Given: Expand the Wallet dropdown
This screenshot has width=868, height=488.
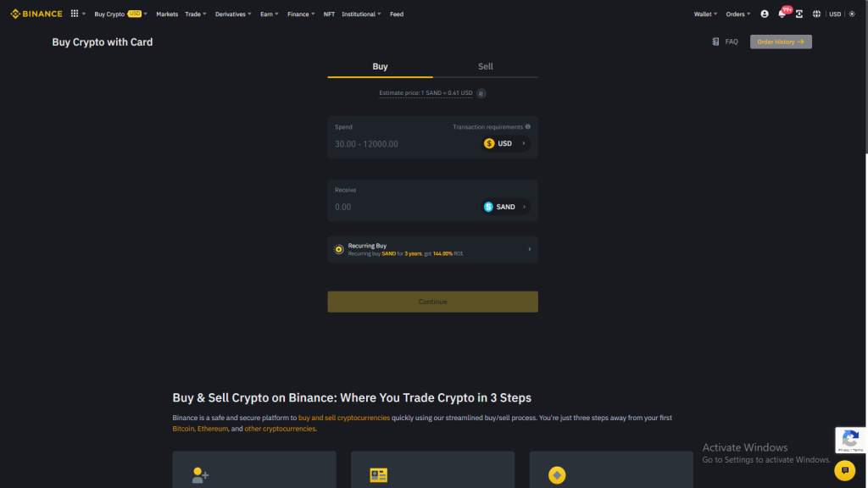Looking at the screenshot, I should coord(704,14).
